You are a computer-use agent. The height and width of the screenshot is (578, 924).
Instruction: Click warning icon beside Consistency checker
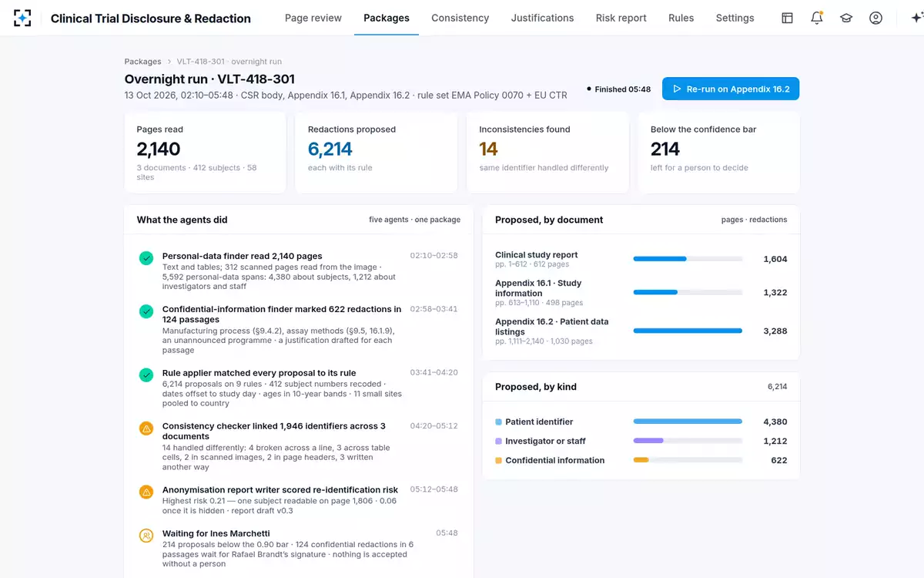click(146, 428)
